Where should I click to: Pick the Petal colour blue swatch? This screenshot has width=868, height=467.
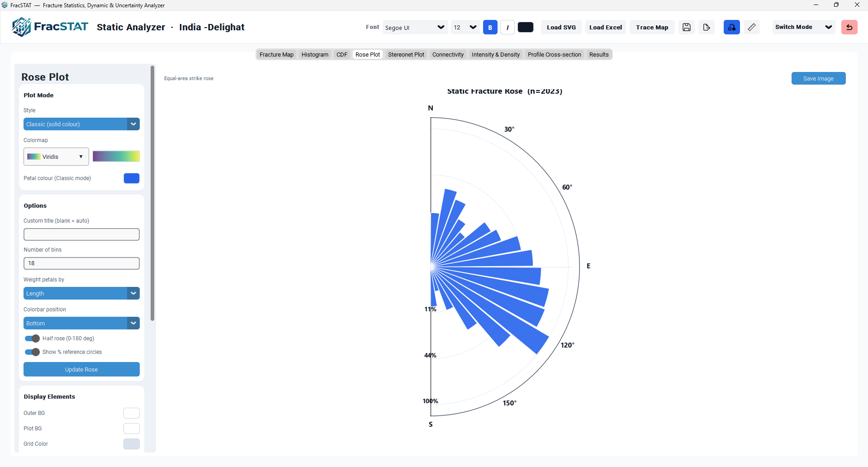click(132, 178)
